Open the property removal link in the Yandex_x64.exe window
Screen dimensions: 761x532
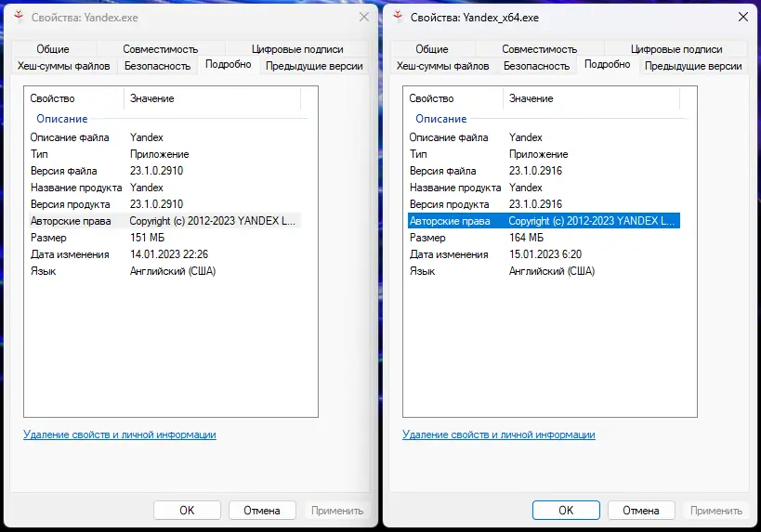[x=498, y=435]
